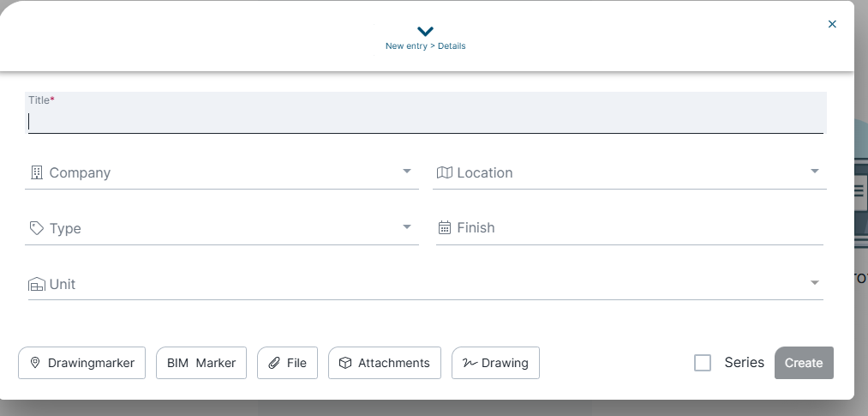
Task: Open the Company dropdown arrow
Action: point(407,172)
